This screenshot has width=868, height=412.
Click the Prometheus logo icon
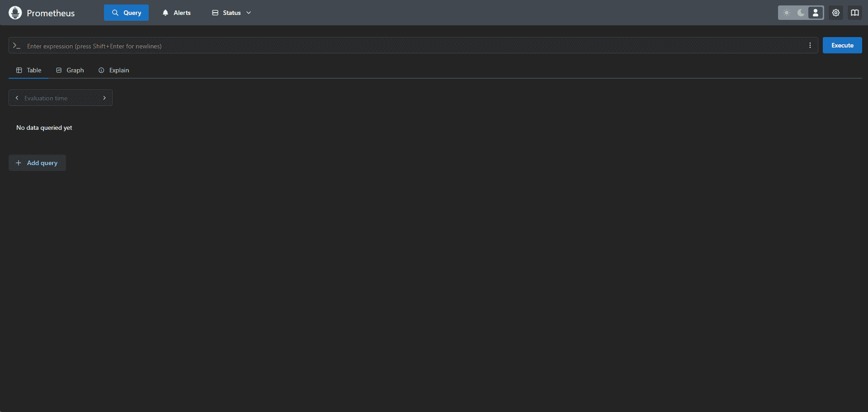[15, 13]
